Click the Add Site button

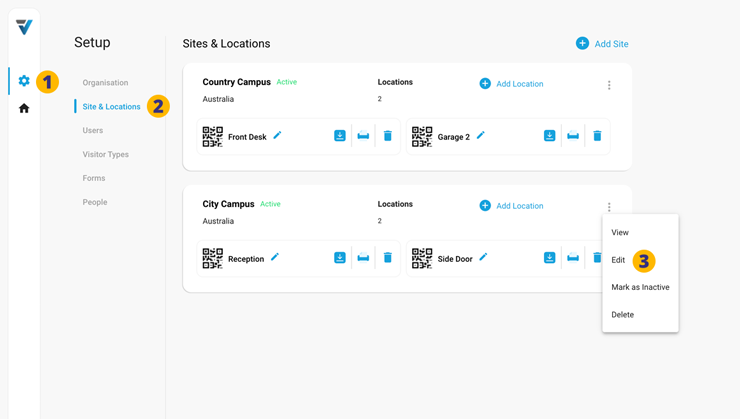click(602, 44)
